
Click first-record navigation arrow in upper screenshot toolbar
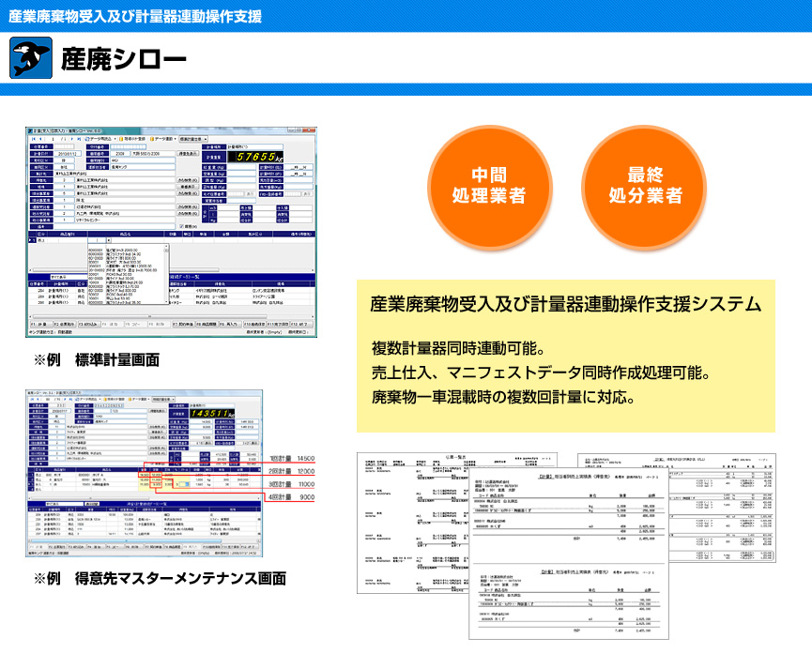pos(34,139)
